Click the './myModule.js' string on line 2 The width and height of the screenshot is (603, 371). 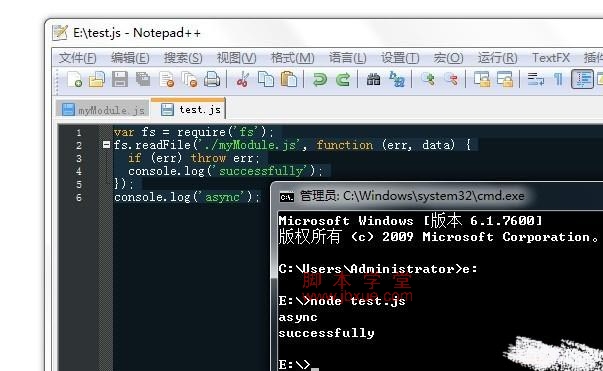(248, 145)
